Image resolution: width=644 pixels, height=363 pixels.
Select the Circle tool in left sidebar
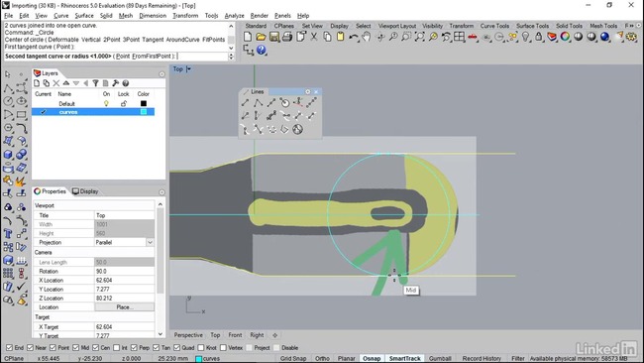click(8, 101)
